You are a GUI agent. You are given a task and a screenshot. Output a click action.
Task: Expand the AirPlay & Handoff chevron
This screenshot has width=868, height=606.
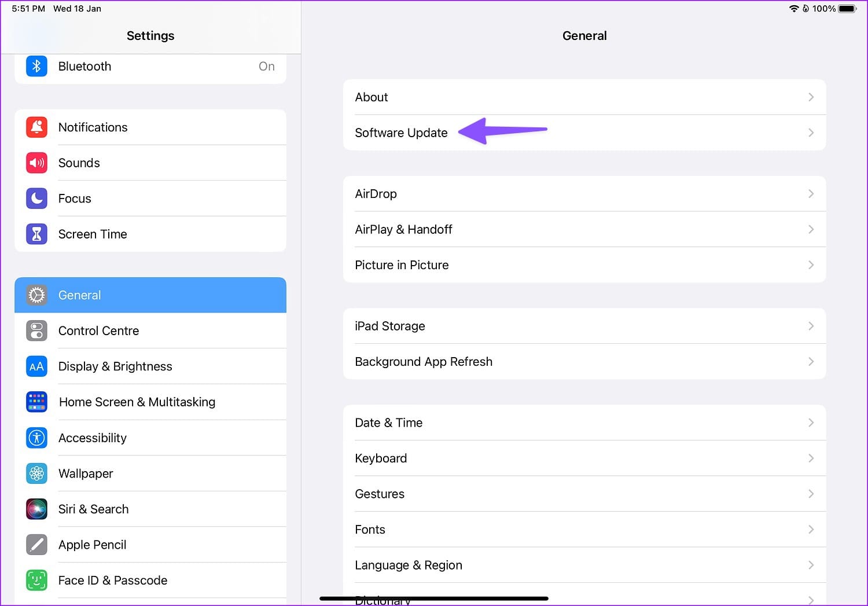point(811,229)
